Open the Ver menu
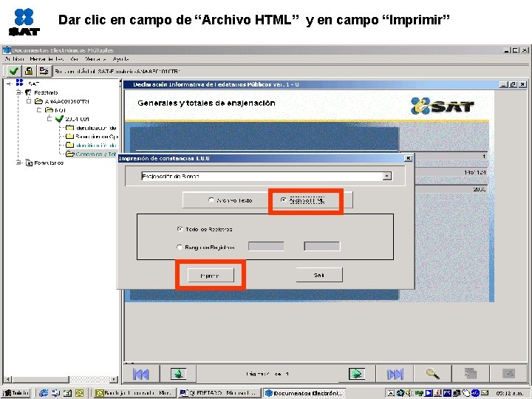 [75, 59]
